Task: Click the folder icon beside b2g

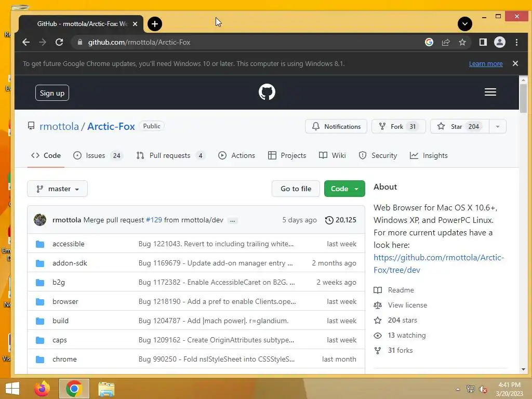Action: [40, 282]
